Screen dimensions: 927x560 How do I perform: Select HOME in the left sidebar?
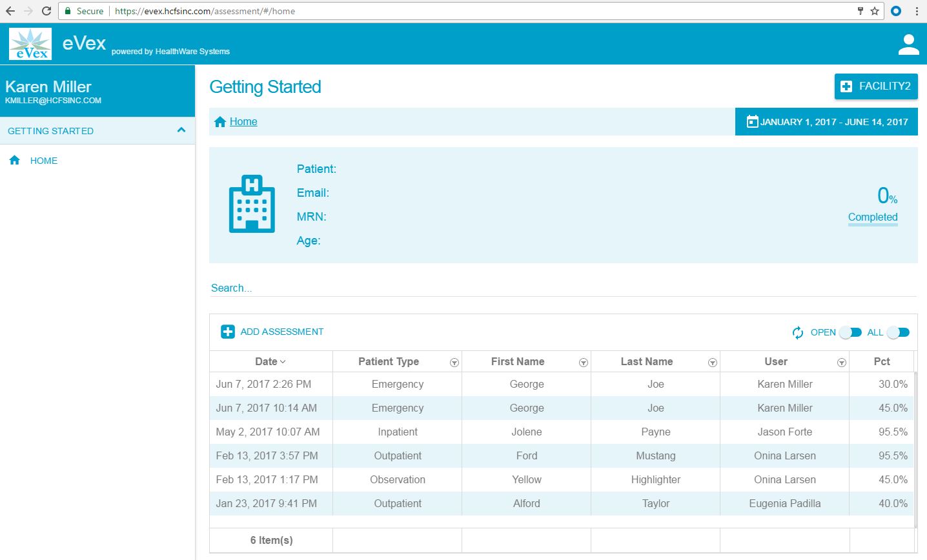point(43,161)
